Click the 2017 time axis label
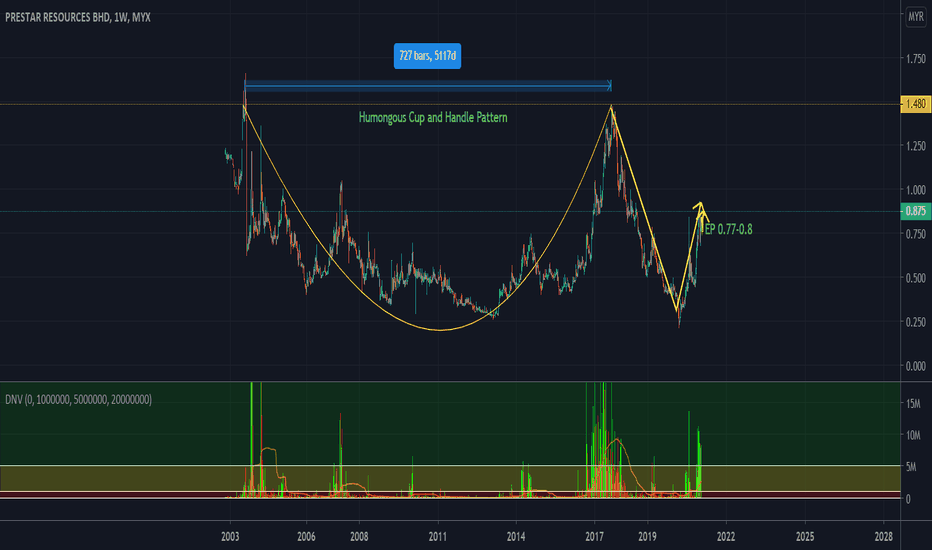Image resolution: width=932 pixels, height=550 pixels. 594,536
